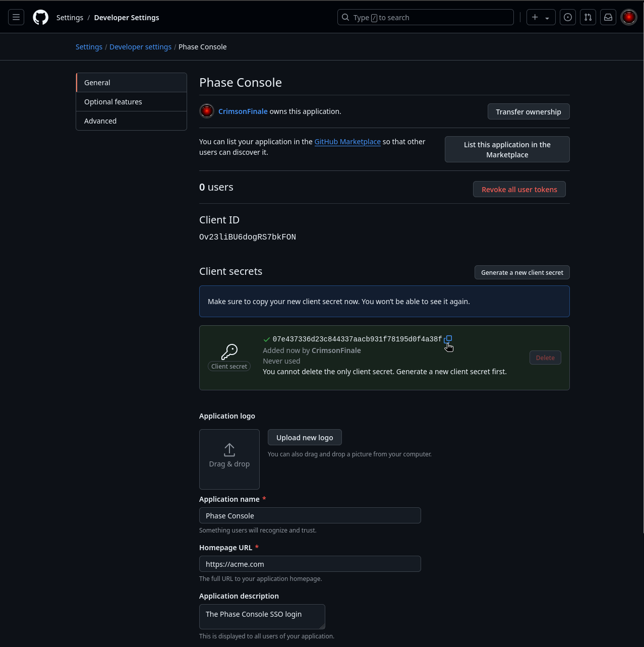Open Developer settings breadcrumb link
The height and width of the screenshot is (647, 644).
[140, 47]
